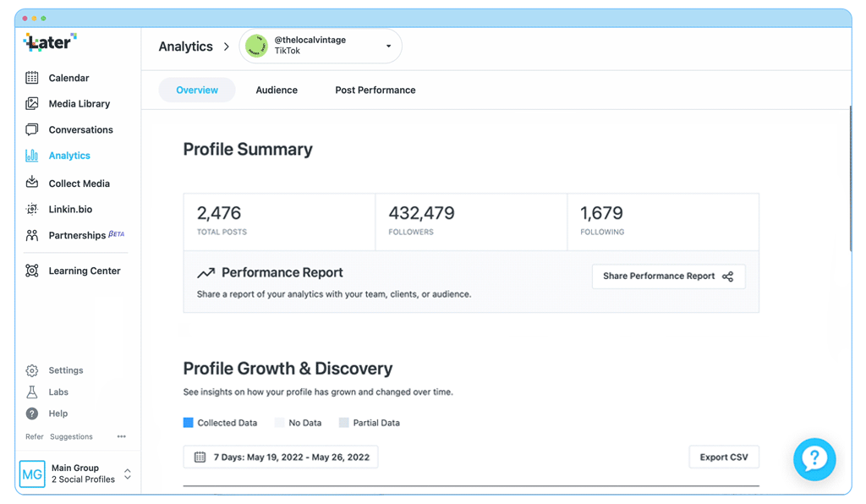Switch to the Post Performance tab
The height and width of the screenshot is (504, 866).
(375, 90)
